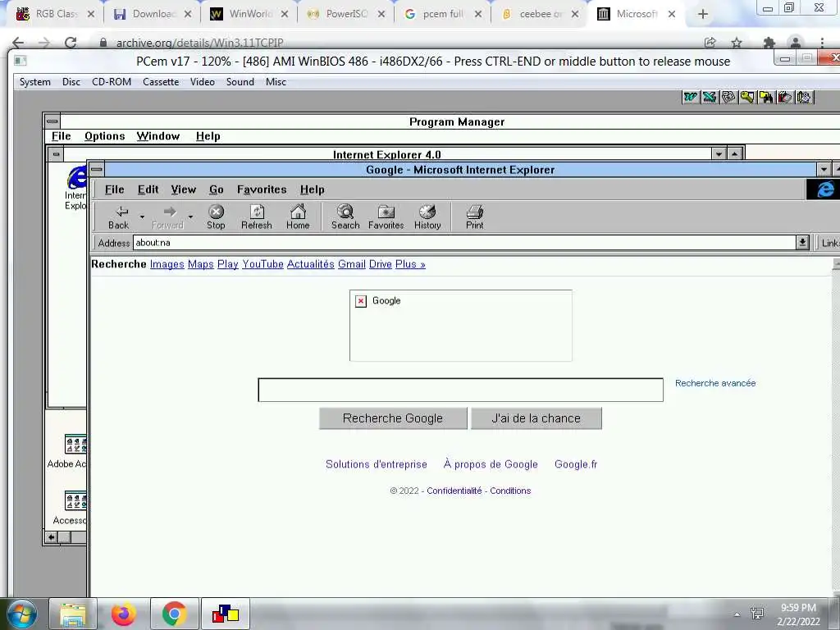Follow the YouTube link
Screen dimensions: 840x630
coord(262,264)
